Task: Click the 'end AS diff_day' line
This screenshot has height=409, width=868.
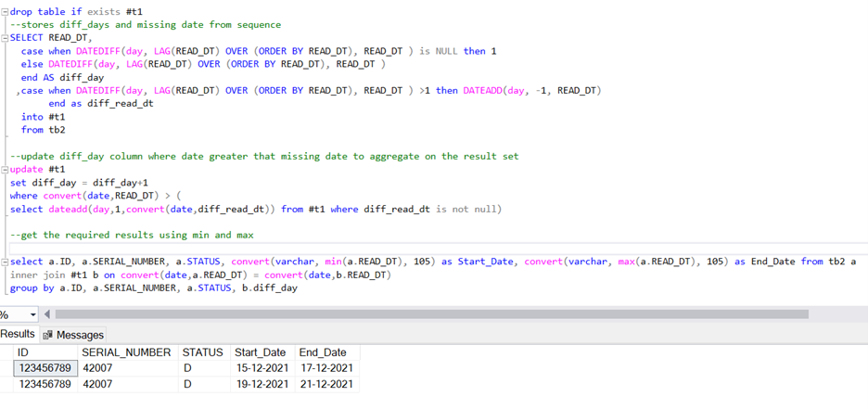Action: point(62,78)
